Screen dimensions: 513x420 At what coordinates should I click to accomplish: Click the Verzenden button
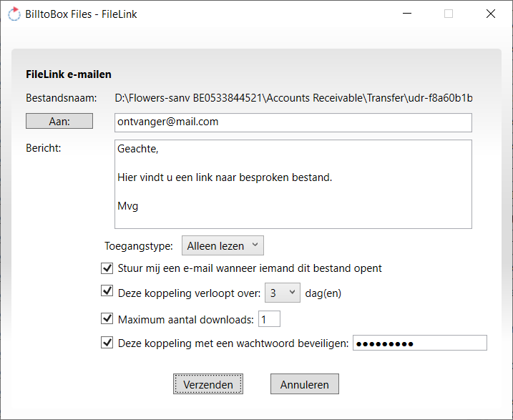coord(208,384)
